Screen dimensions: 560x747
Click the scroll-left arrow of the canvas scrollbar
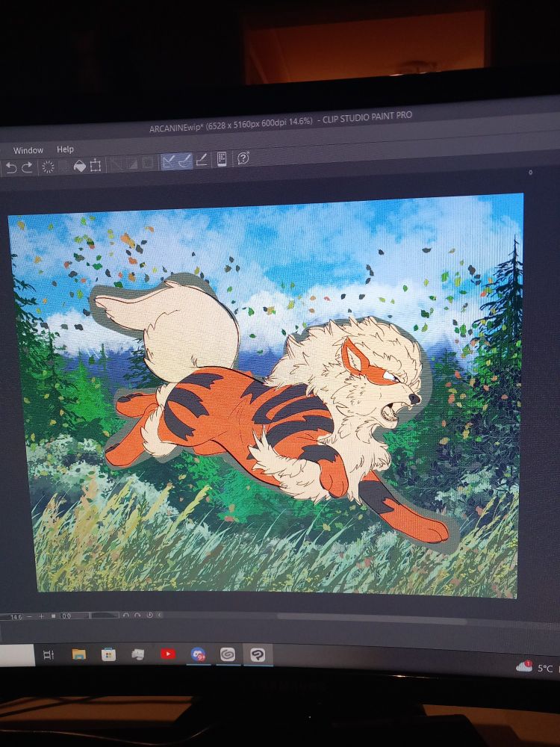[x=160, y=615]
